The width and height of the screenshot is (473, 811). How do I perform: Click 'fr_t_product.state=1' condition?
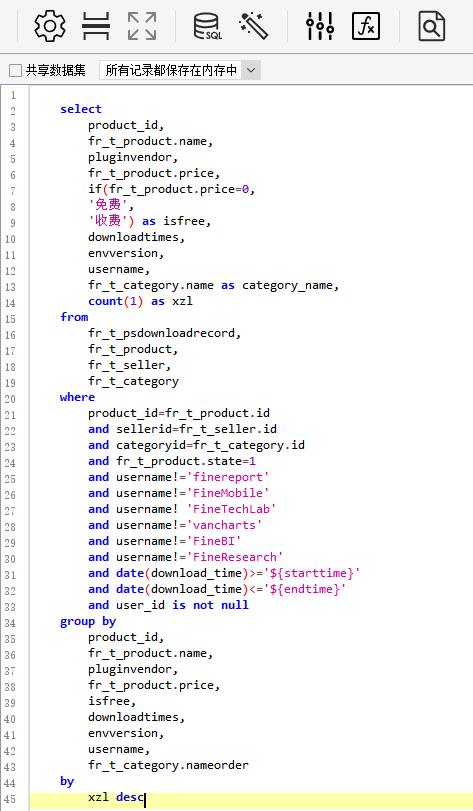tap(186, 461)
